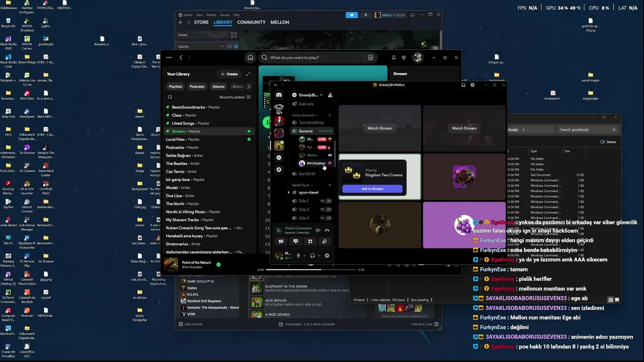Click Spotify Create button
644x362 pixels.
click(229, 74)
